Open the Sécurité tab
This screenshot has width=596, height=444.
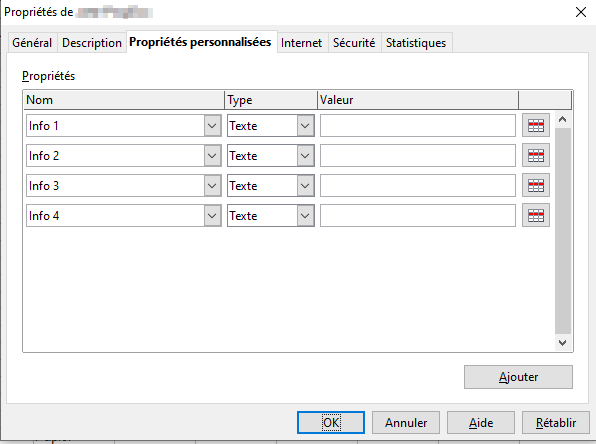click(354, 43)
